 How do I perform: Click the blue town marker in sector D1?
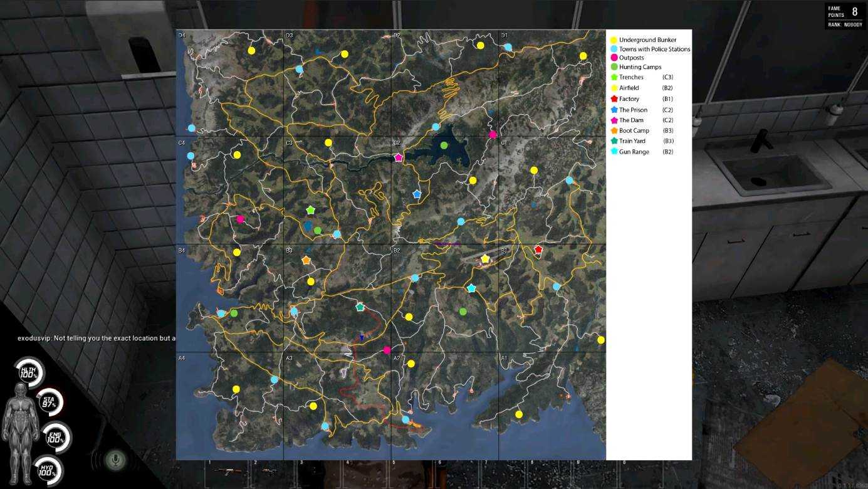tap(508, 47)
